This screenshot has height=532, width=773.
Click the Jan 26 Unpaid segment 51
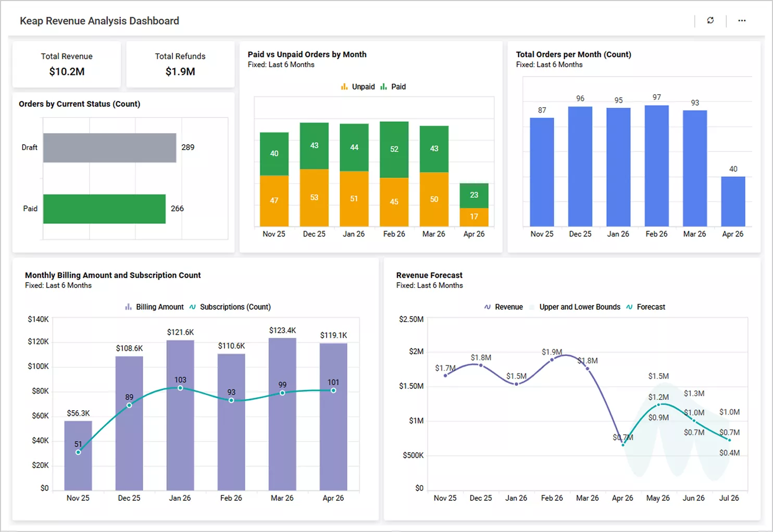354,198
